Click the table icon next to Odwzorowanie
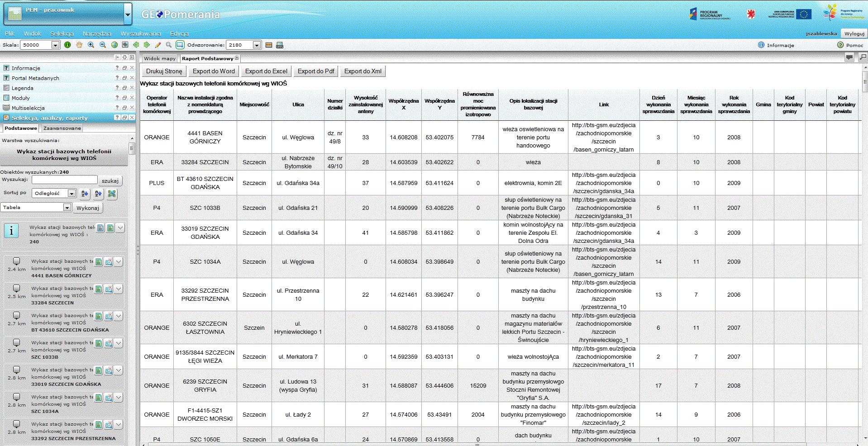The height and width of the screenshot is (446, 868). (x=269, y=45)
